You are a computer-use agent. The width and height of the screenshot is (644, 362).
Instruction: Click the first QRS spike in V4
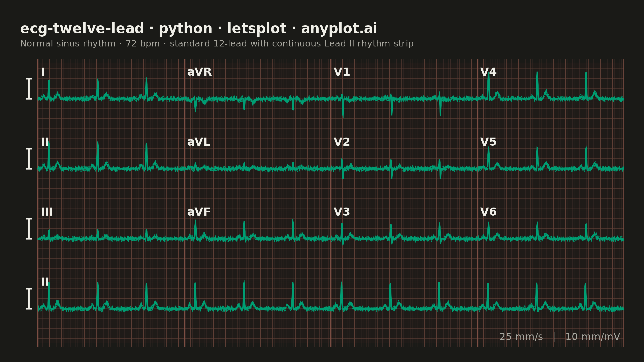coord(488,85)
